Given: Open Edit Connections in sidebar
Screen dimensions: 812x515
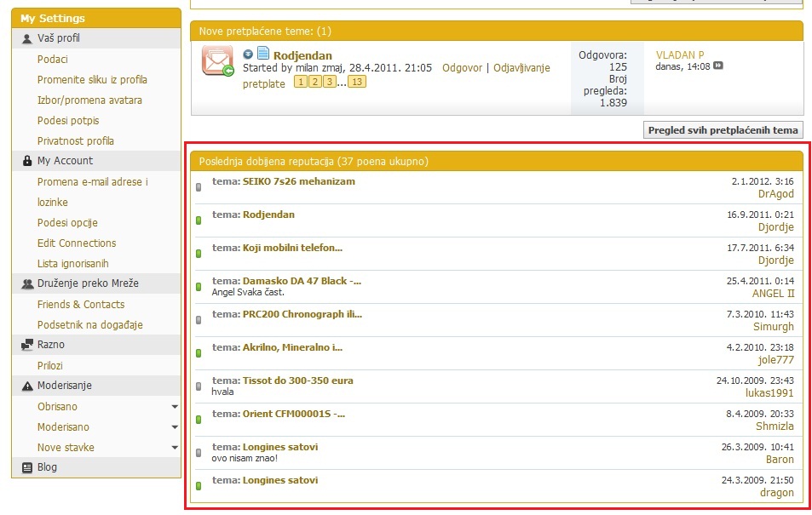Looking at the screenshot, I should click(77, 243).
